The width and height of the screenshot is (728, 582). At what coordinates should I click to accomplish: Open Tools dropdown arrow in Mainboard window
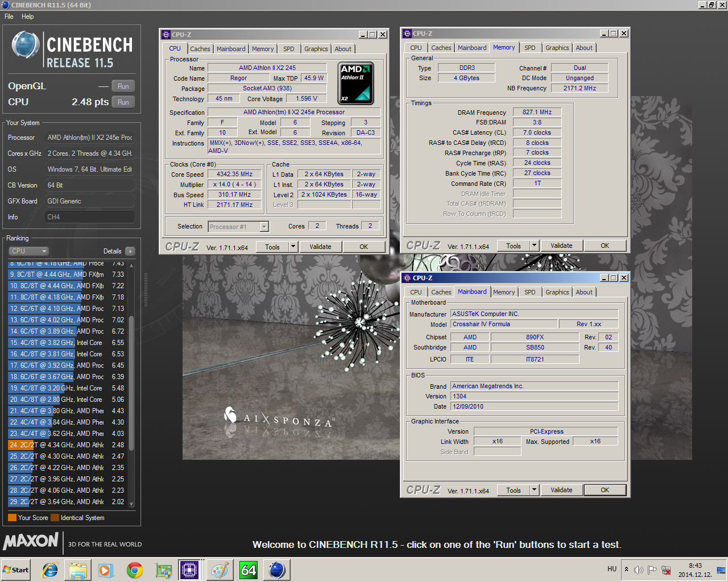pyautogui.click(x=535, y=490)
